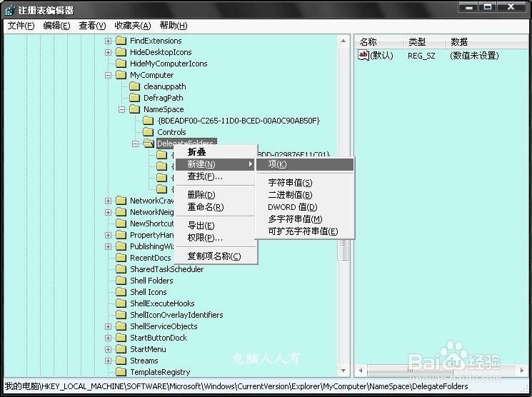Select the Shell Folders tree label

point(151,281)
